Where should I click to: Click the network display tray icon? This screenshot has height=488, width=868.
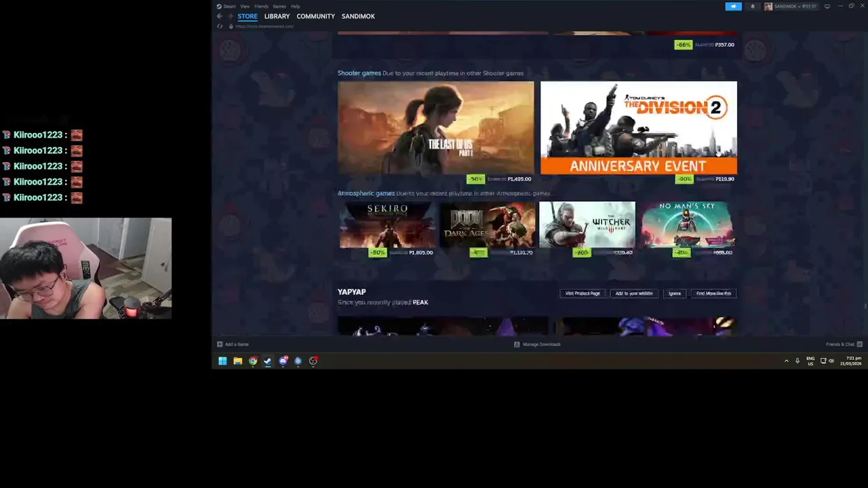823,361
